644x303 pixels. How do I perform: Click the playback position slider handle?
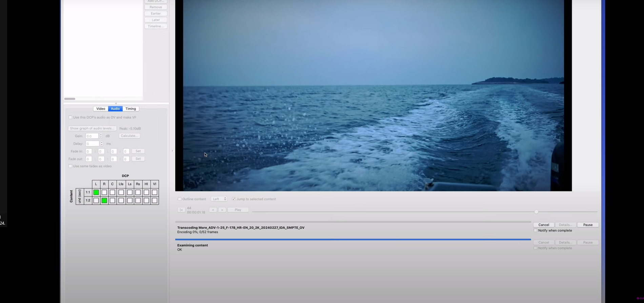tap(536, 212)
